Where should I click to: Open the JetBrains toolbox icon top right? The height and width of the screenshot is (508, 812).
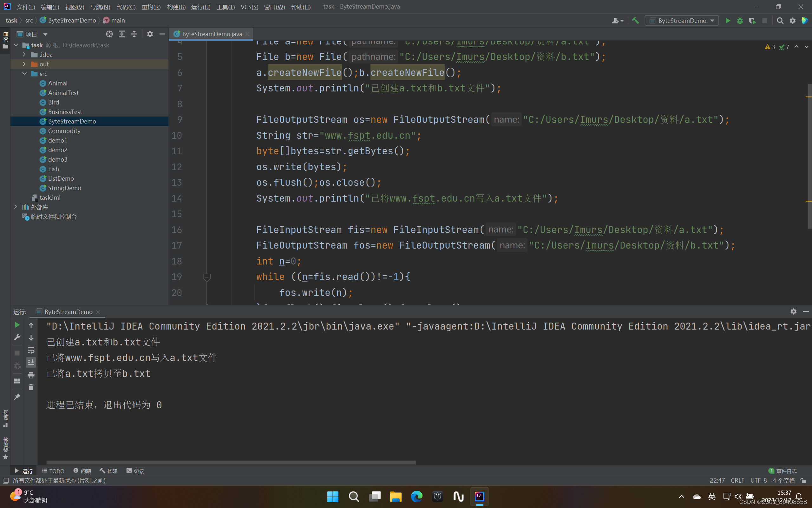(x=805, y=21)
